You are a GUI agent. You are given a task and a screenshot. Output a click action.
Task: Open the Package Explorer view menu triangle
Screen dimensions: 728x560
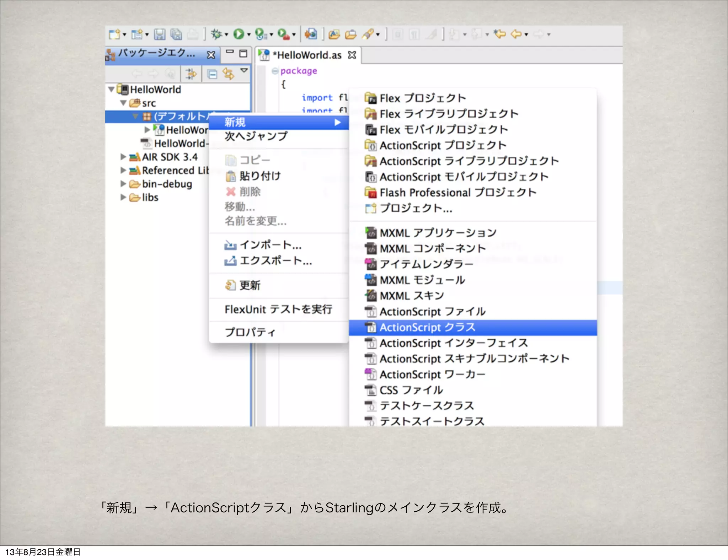(x=244, y=70)
